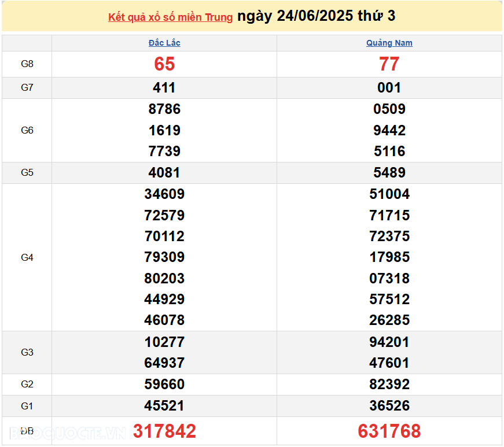Click Quảng Nam G7 number 001
Screen dimensions: 504x447
click(x=389, y=88)
